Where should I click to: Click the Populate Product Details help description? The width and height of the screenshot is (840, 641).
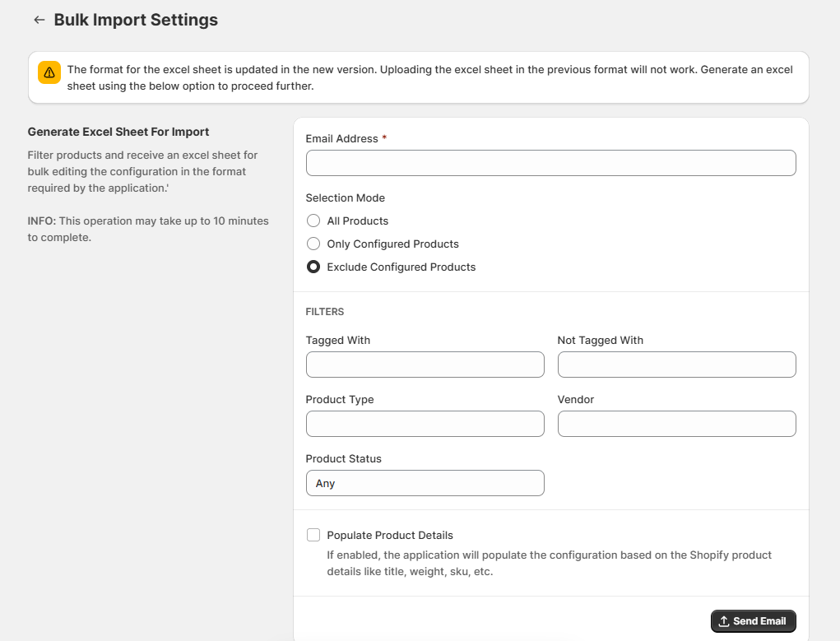[549, 564]
